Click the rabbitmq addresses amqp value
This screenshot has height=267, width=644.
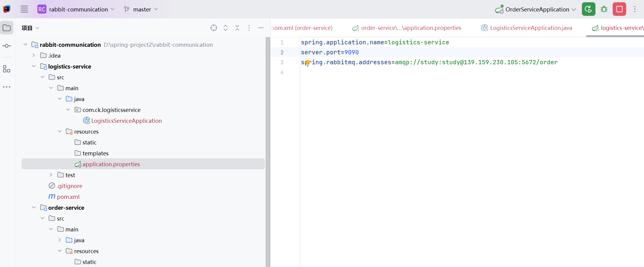[476, 62]
